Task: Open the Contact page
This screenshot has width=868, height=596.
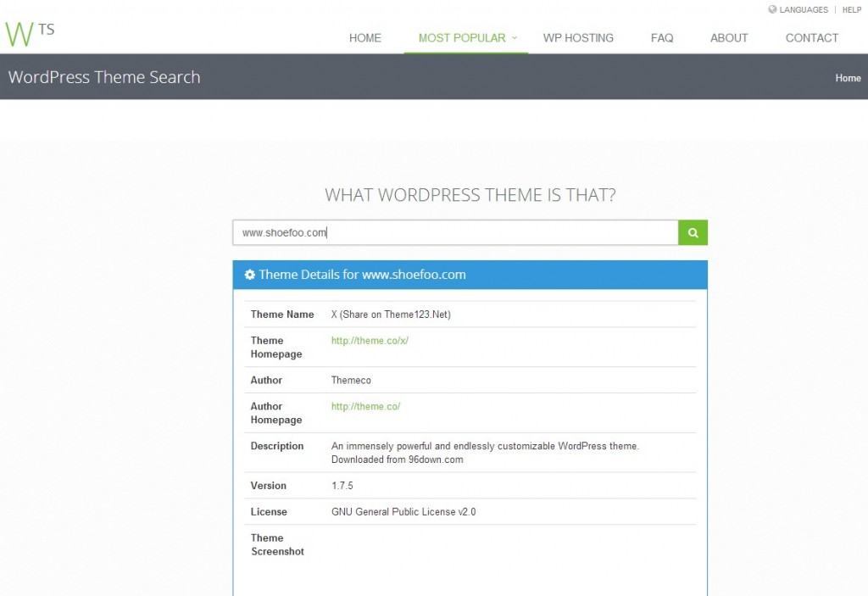Action: click(x=811, y=37)
